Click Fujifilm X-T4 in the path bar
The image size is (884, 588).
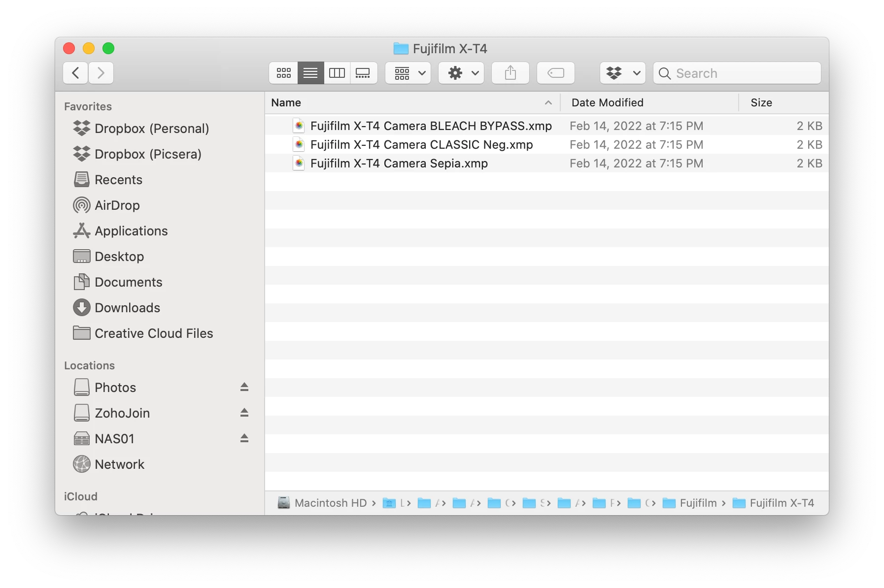click(774, 503)
